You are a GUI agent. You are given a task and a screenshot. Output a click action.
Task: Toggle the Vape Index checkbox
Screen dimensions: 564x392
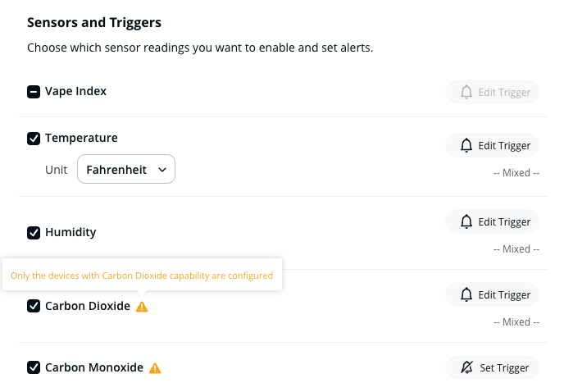click(34, 92)
